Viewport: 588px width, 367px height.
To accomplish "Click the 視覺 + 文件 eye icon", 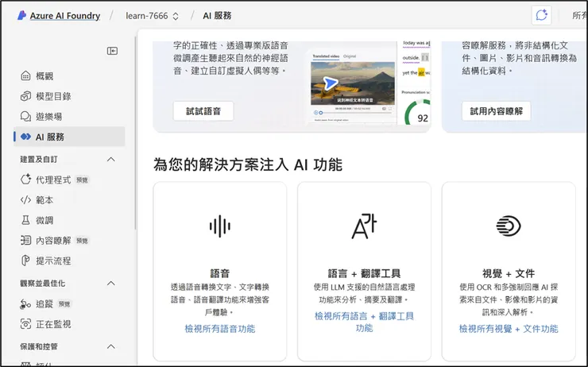I will pos(509,226).
